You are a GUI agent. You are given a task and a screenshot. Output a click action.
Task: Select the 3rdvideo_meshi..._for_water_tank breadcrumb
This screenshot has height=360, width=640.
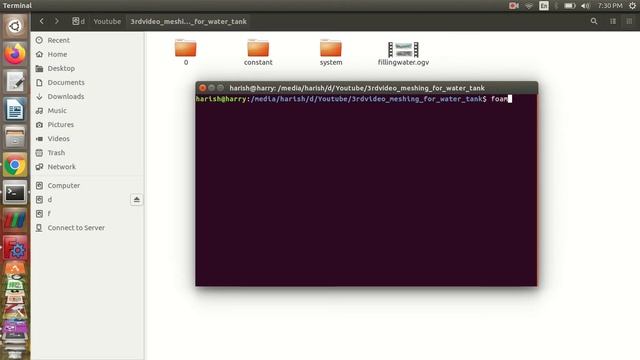(x=188, y=21)
